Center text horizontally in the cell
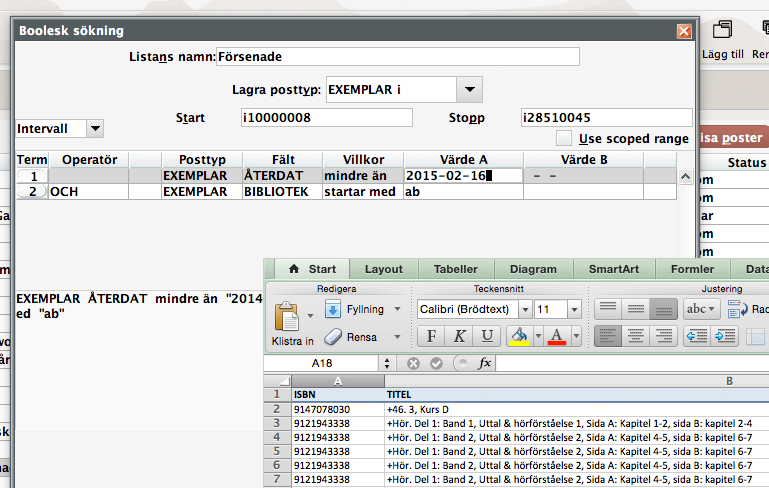This screenshot has width=769, height=488. pos(634,336)
